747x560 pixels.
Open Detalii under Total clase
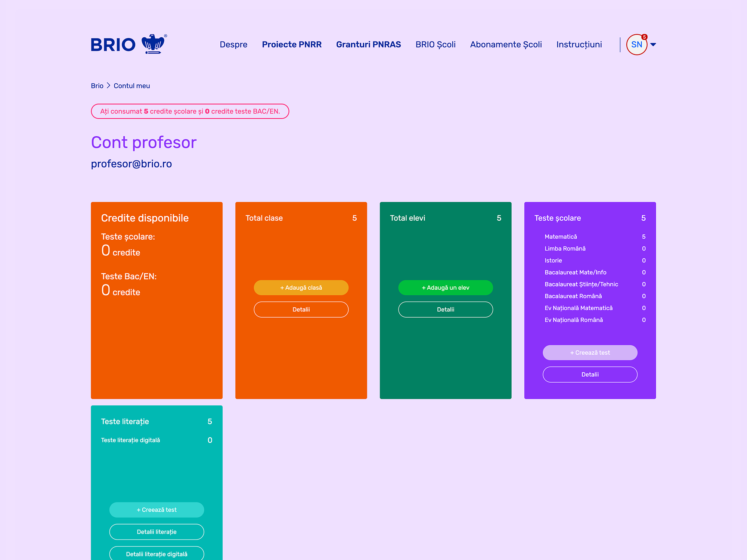301,309
